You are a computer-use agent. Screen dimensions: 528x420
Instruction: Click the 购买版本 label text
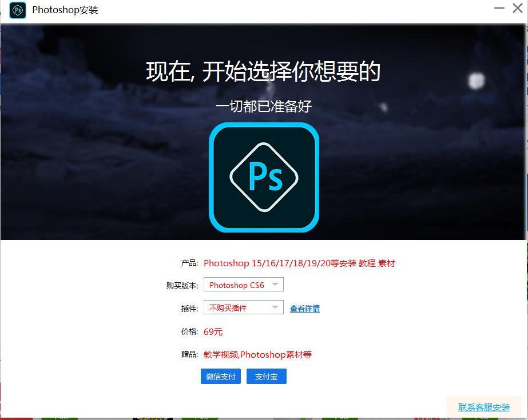[181, 284]
